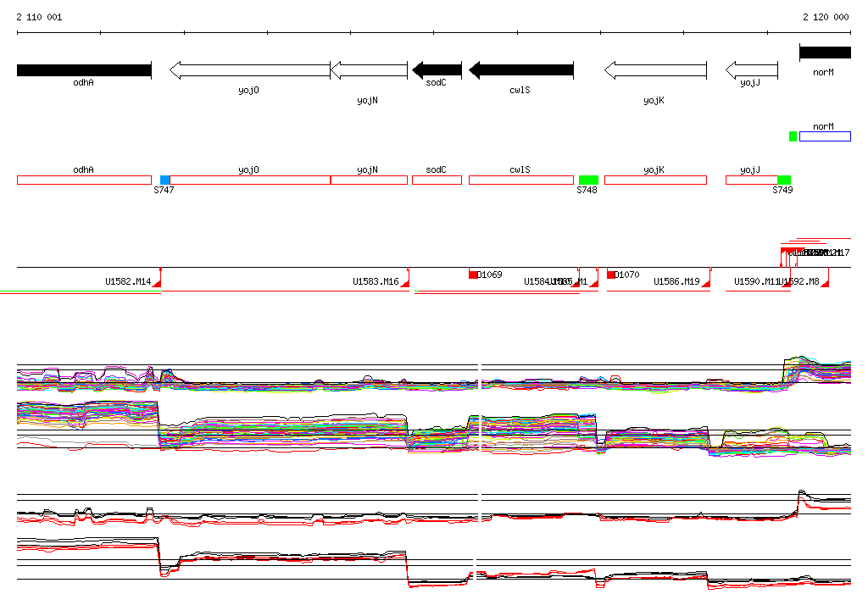Click the red D1069 marker square
Screen dimensions: 868x605
(473, 275)
